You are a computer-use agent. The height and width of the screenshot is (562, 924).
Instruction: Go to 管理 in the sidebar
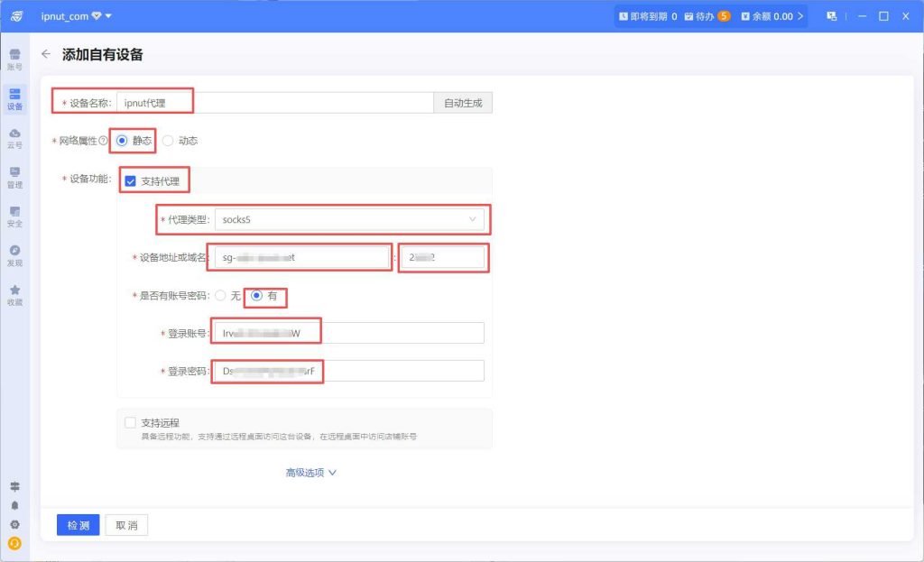pos(14,177)
